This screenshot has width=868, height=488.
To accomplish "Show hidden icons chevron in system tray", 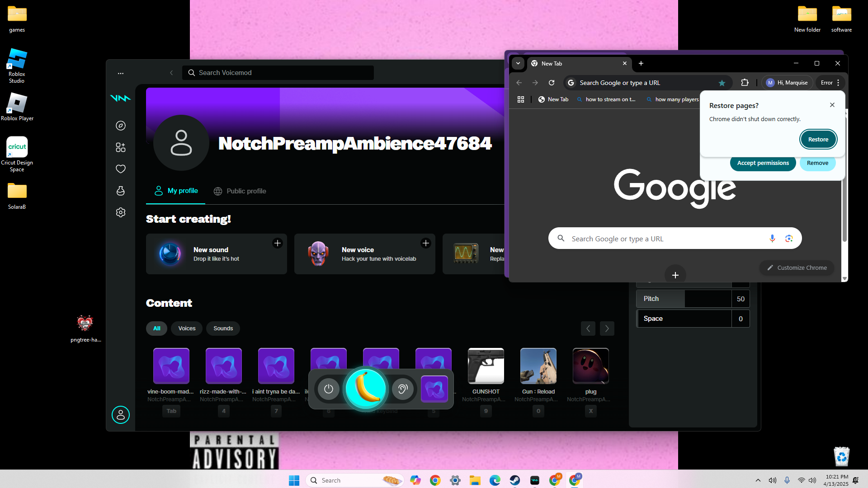I will pos(758,480).
